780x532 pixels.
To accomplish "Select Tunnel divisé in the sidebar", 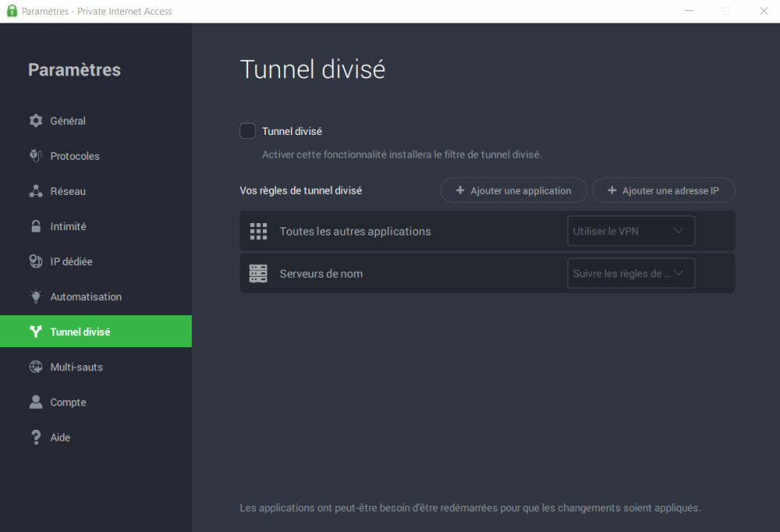I will pyautogui.click(x=95, y=332).
